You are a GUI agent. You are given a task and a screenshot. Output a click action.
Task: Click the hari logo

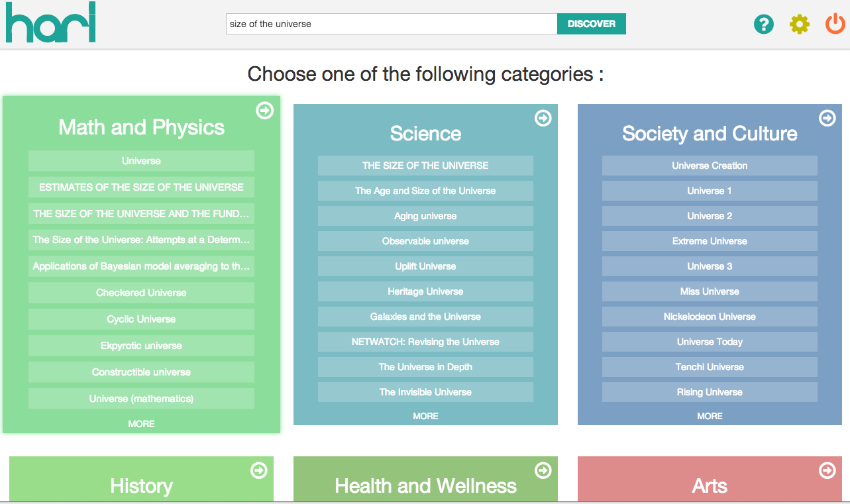(x=51, y=23)
